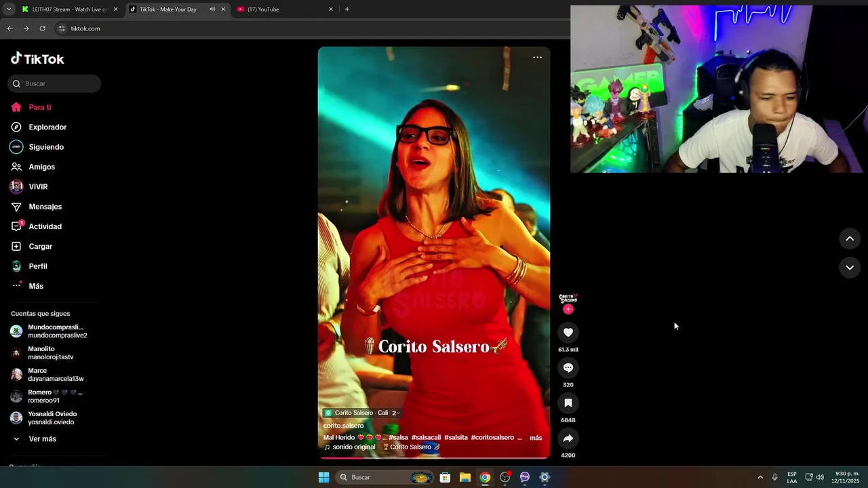Open Actividad notifications
The image size is (868, 488).
45,226
